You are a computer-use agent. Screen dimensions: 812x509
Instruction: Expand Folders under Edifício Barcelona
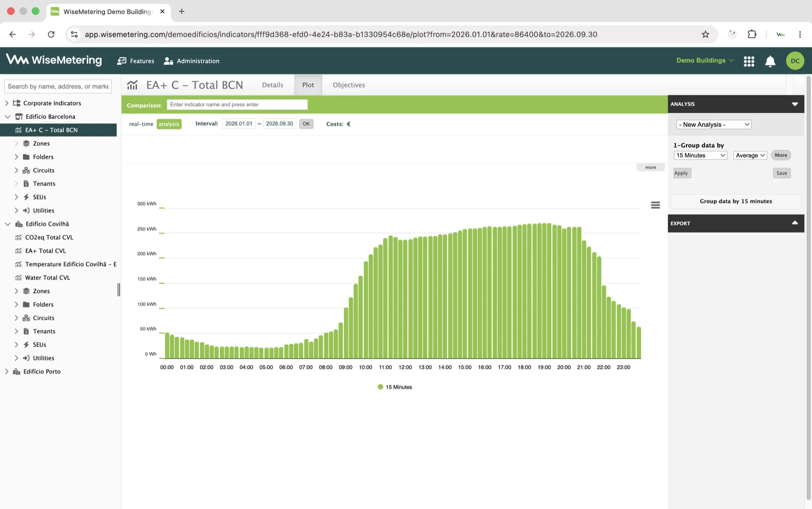tap(16, 157)
